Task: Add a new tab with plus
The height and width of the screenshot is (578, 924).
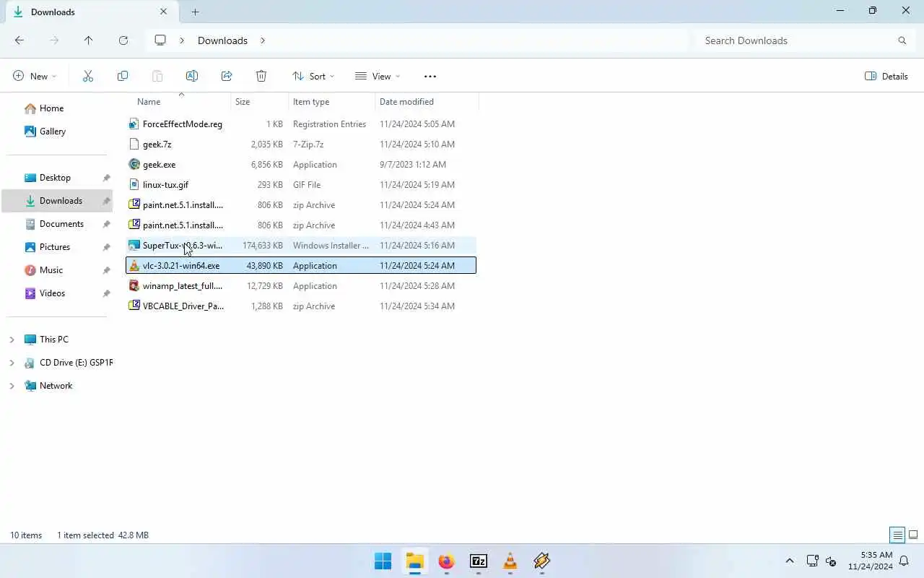Action: pyautogui.click(x=195, y=12)
